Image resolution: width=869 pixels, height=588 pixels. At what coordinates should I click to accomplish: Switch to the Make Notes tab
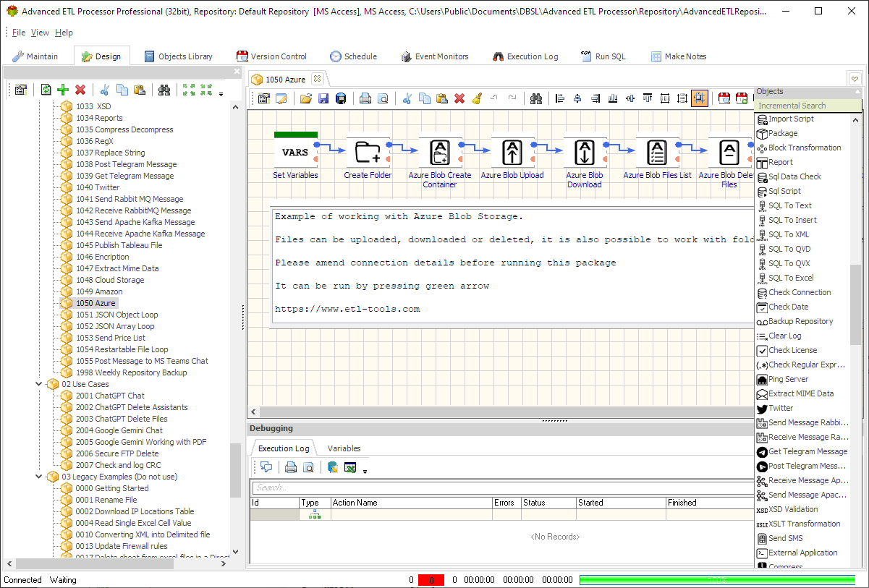[679, 56]
